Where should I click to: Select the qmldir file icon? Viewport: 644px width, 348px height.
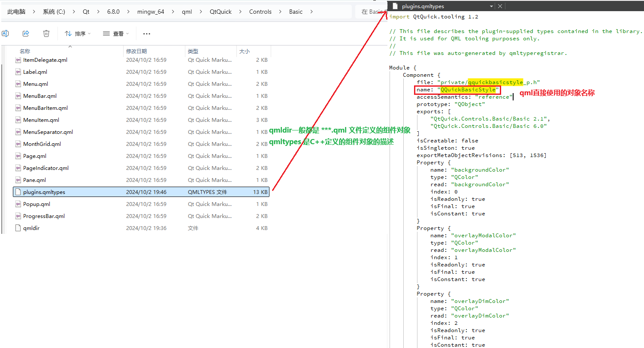tap(18, 228)
